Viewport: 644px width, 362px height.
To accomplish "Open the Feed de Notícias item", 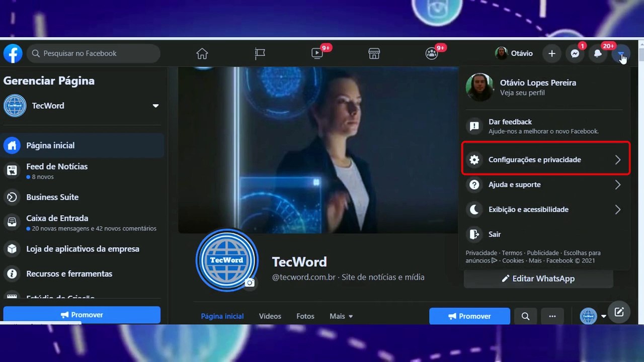I will click(x=83, y=171).
